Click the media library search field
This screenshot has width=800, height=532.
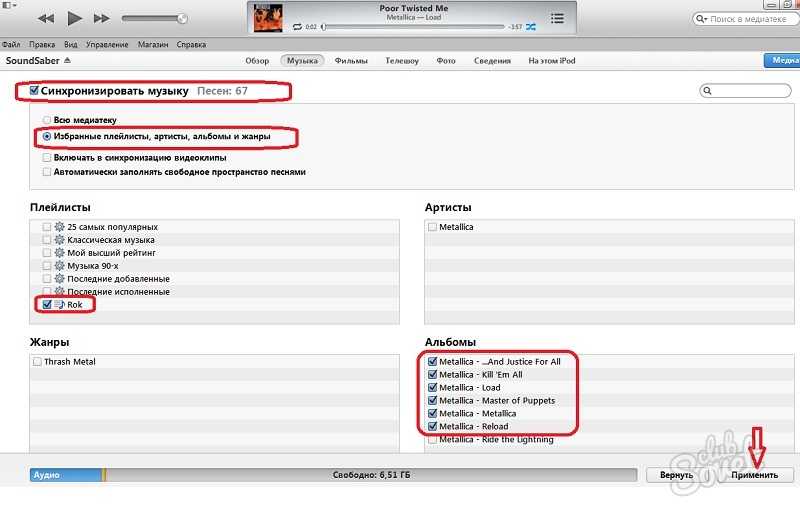coord(746,19)
